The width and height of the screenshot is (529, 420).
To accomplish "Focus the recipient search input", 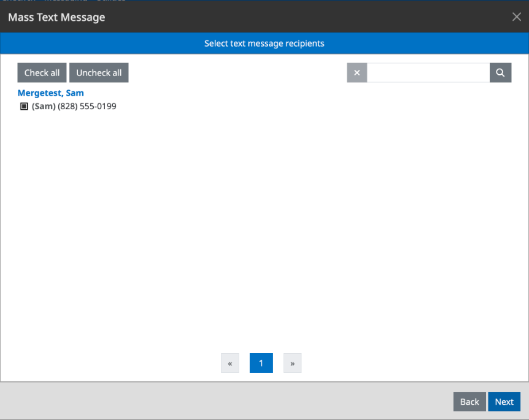I will pyautogui.click(x=428, y=72).
